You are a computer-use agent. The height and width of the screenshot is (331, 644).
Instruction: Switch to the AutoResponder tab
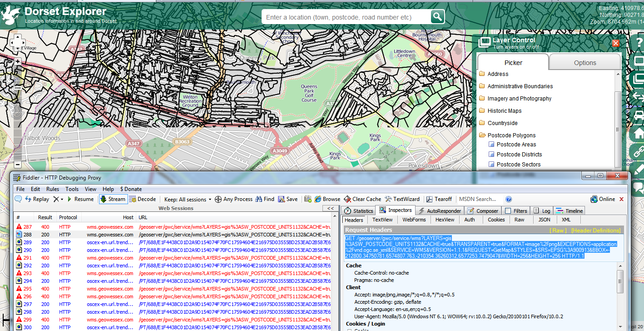(x=440, y=211)
